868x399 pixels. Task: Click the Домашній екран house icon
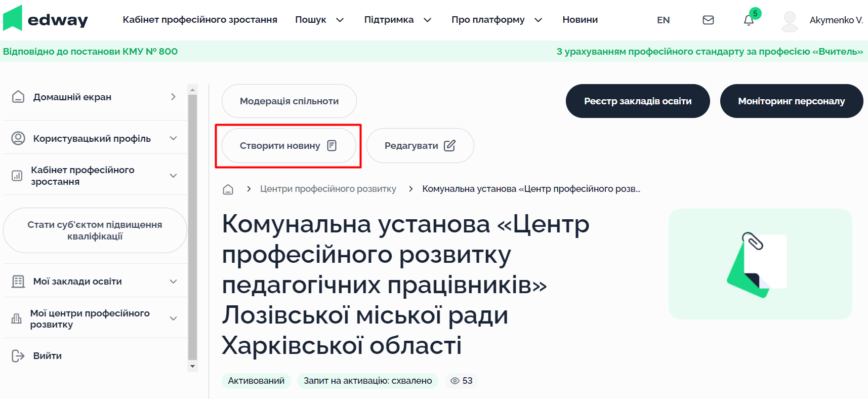[x=18, y=97]
